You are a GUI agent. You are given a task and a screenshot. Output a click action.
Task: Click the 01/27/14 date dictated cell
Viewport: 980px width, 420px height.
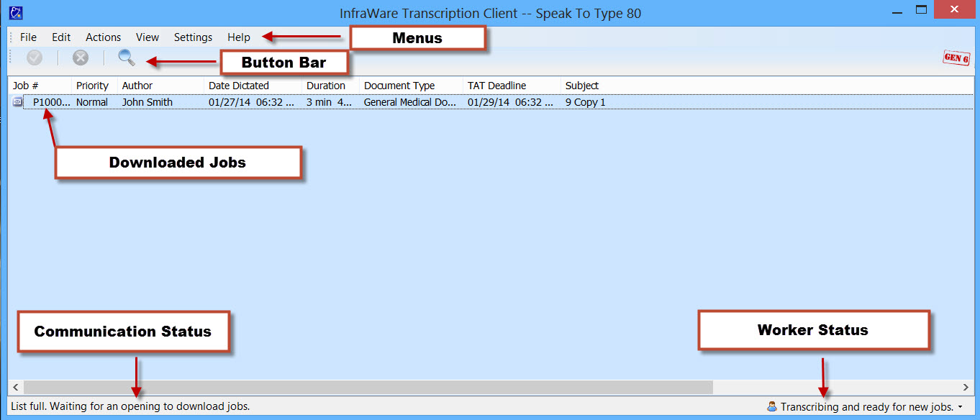pyautogui.click(x=251, y=102)
